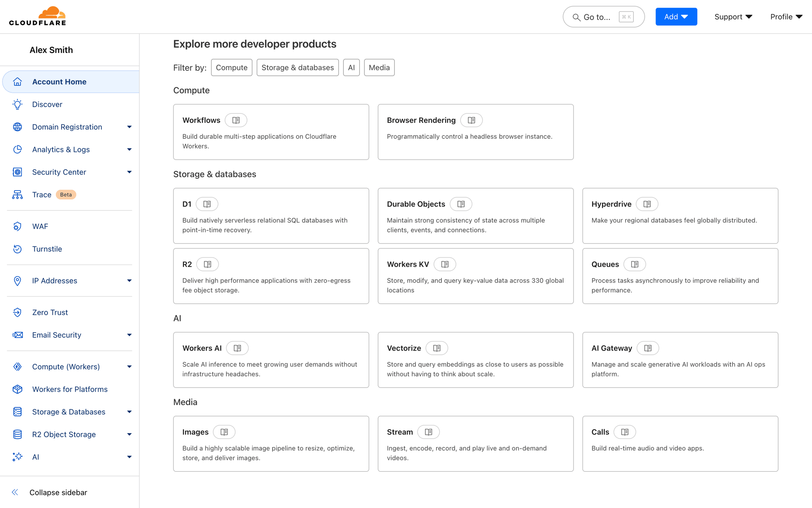812x508 pixels.
Task: Click Workers KV docs icon
Action: point(445,264)
